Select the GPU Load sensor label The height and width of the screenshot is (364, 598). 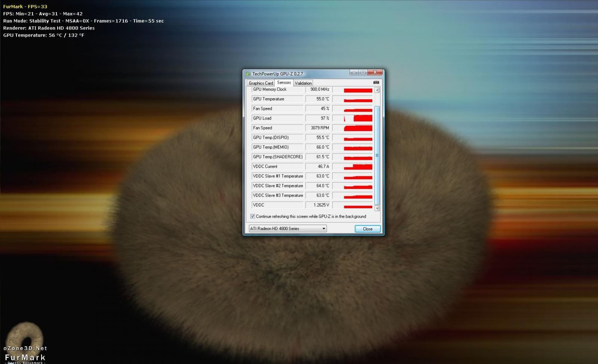coord(277,118)
